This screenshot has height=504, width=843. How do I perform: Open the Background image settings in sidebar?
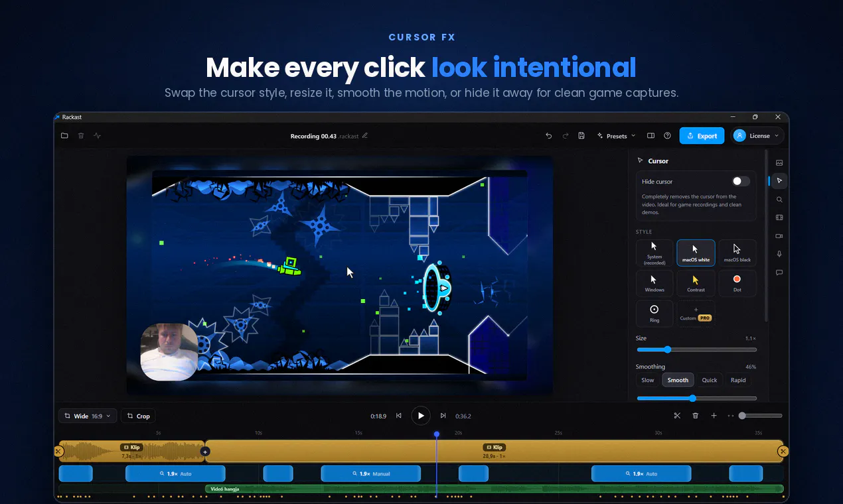[x=779, y=162]
